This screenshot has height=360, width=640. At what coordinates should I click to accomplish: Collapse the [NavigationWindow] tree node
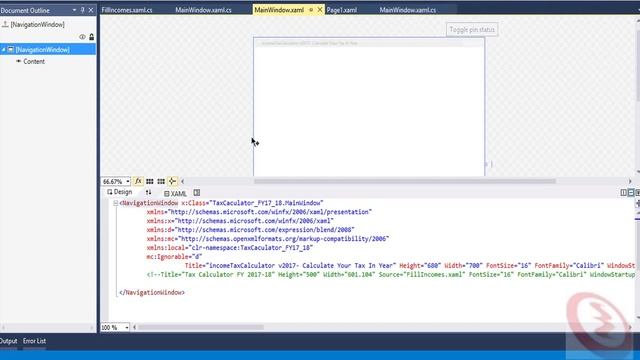3,50
